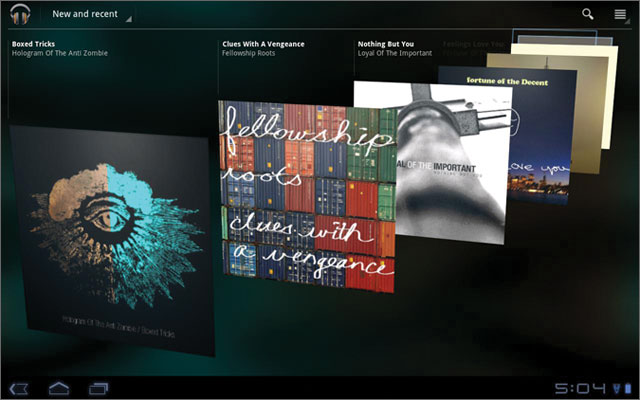Tap the "Fellowship Roots" artist label

tap(251, 54)
